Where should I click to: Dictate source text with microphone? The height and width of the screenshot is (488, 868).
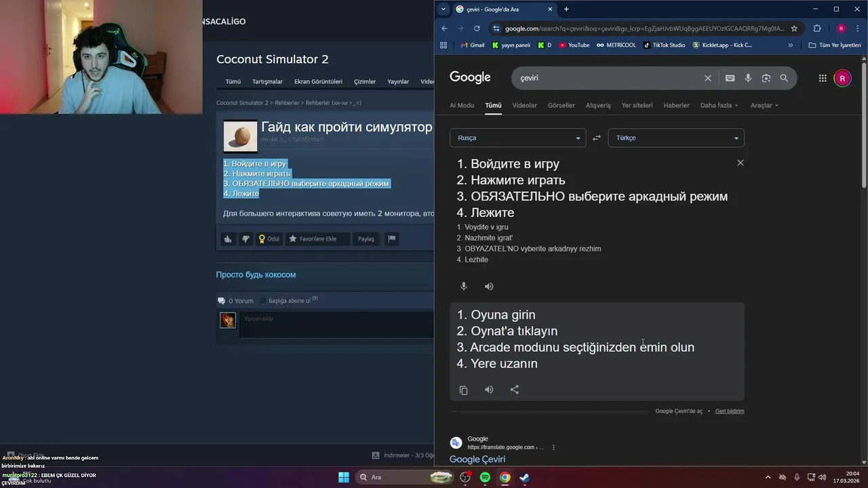(x=464, y=286)
